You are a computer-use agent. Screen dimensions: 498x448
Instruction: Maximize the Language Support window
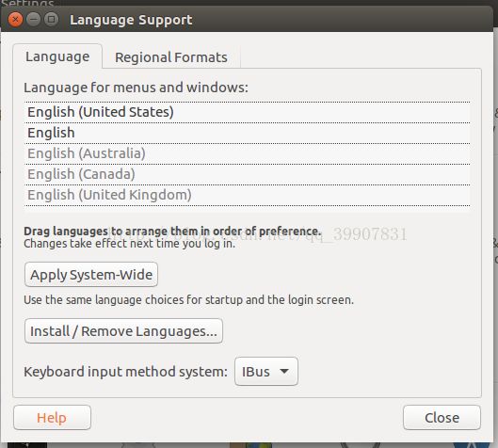pyautogui.click(x=51, y=20)
